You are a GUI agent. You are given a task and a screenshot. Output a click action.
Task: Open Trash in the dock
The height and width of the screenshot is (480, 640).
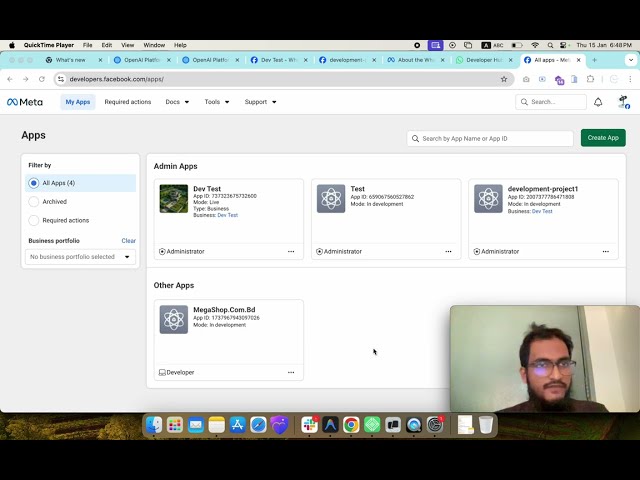pos(486,425)
